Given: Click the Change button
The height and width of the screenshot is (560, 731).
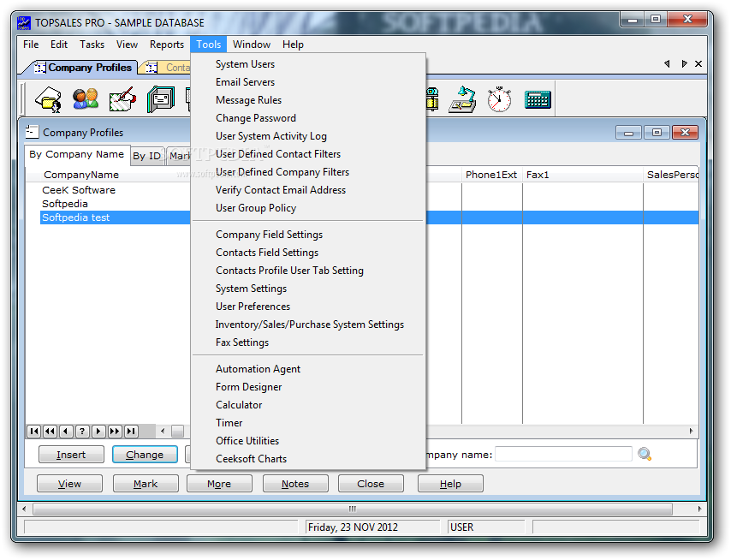Looking at the screenshot, I should (145, 455).
